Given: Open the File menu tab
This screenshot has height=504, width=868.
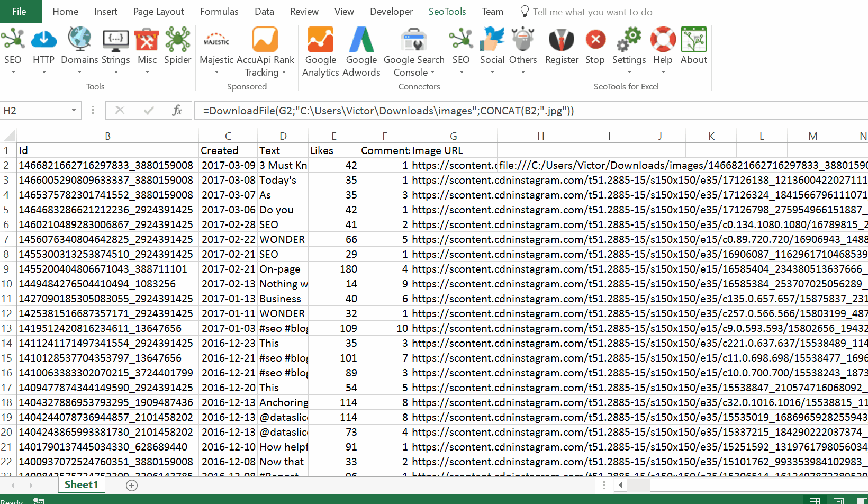Looking at the screenshot, I should (19, 12).
